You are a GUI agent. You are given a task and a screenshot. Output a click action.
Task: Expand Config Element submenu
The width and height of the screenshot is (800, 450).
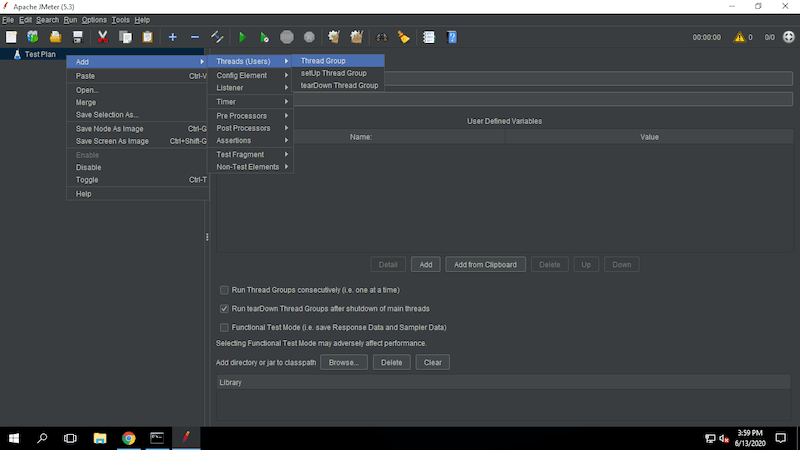pyautogui.click(x=250, y=75)
